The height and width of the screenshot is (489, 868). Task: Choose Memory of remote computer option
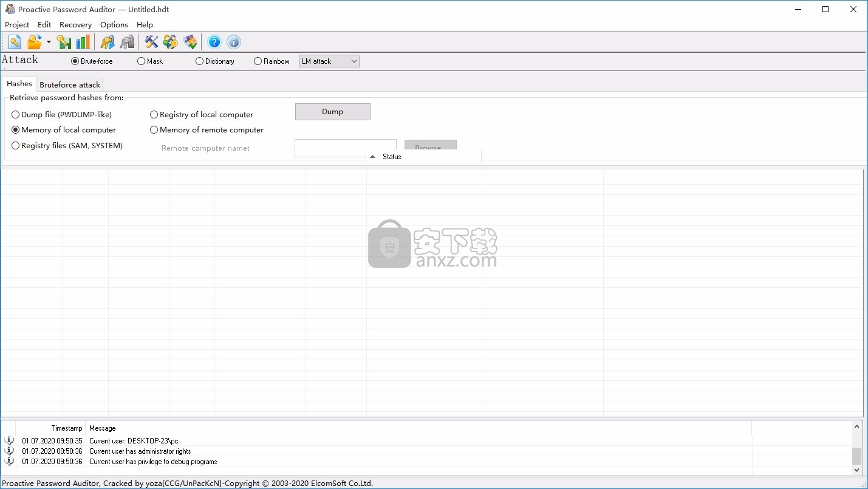coord(207,129)
